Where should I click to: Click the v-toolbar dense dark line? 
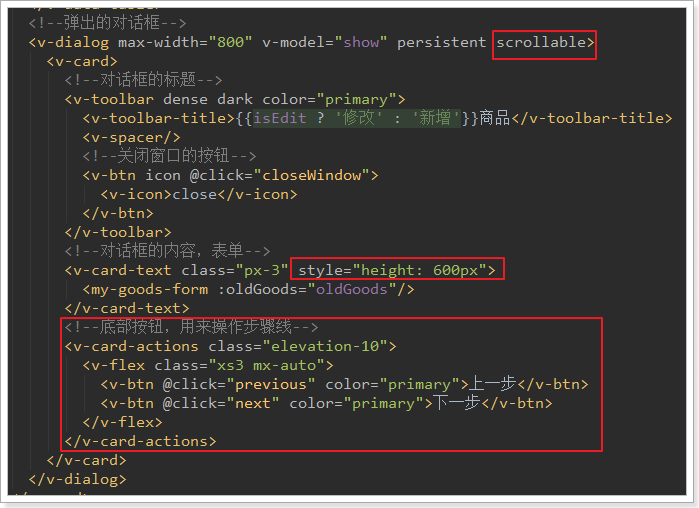coord(235,99)
